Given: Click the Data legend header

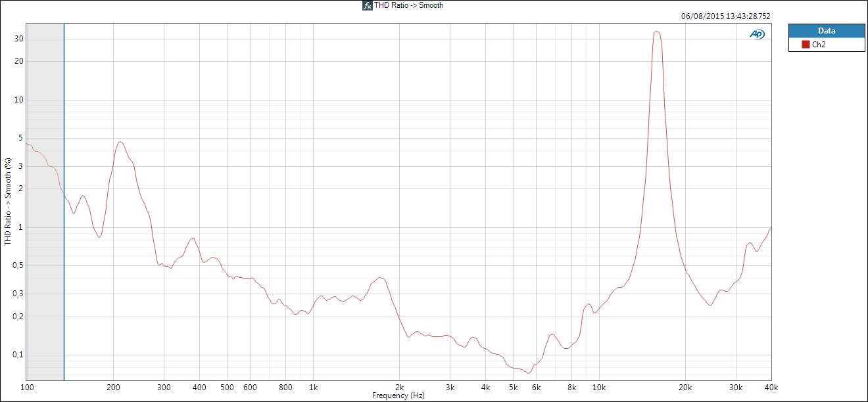Looking at the screenshot, I should (x=827, y=31).
